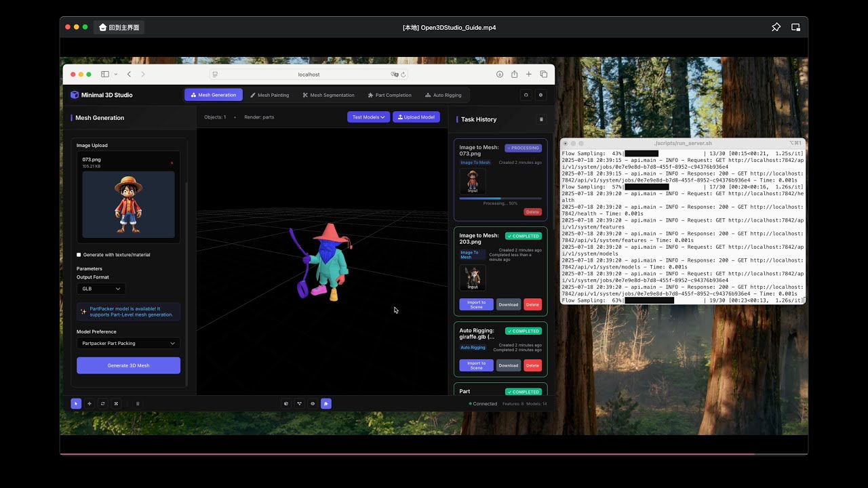Click the left panel vertical scrollbar
The height and width of the screenshot is (488, 868).
186,285
